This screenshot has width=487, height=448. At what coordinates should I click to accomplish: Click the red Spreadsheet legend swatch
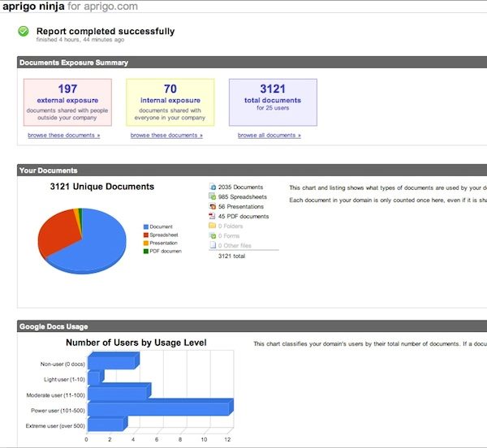(x=146, y=235)
